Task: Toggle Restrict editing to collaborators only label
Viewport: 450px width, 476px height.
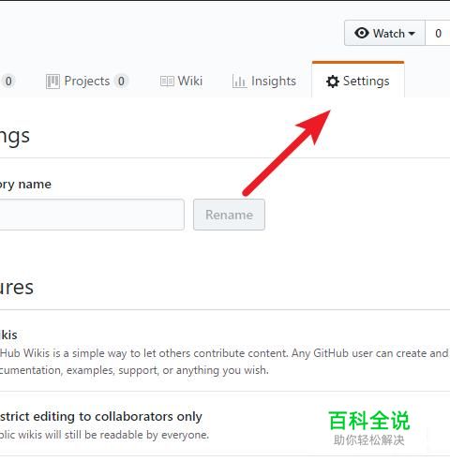Action: (x=101, y=417)
